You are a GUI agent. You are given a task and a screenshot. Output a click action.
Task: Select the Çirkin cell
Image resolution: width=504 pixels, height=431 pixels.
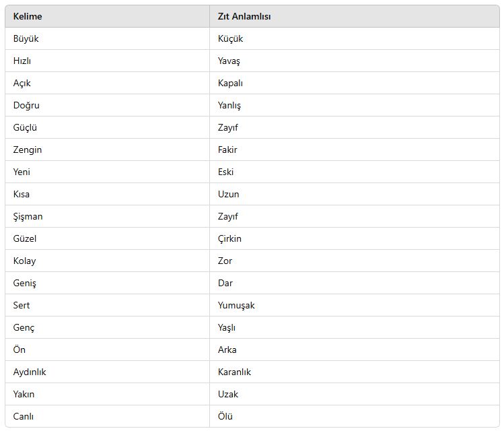pyautogui.click(x=354, y=238)
